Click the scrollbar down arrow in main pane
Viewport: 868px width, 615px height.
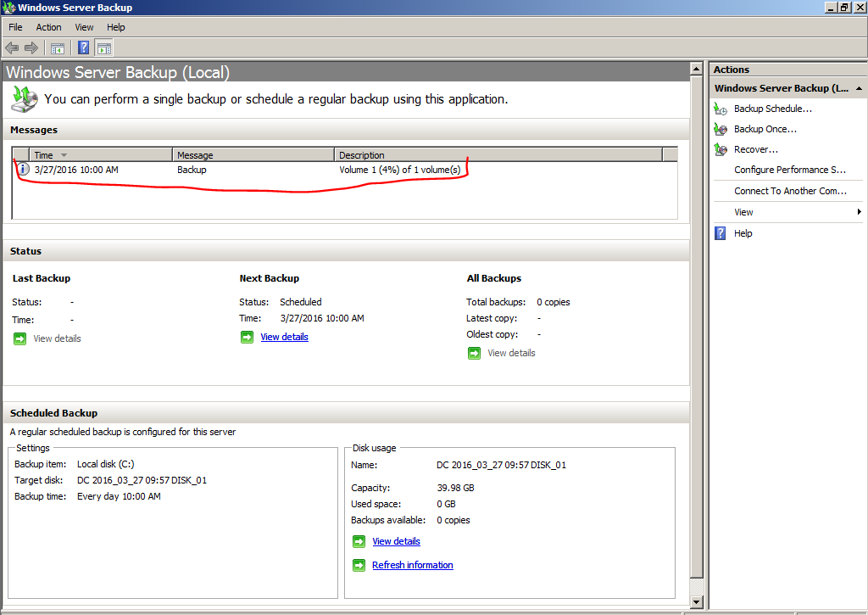coord(697,601)
